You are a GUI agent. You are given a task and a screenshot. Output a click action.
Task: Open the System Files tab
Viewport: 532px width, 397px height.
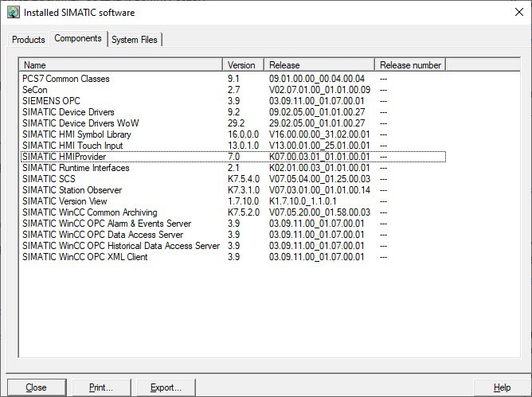click(x=135, y=40)
